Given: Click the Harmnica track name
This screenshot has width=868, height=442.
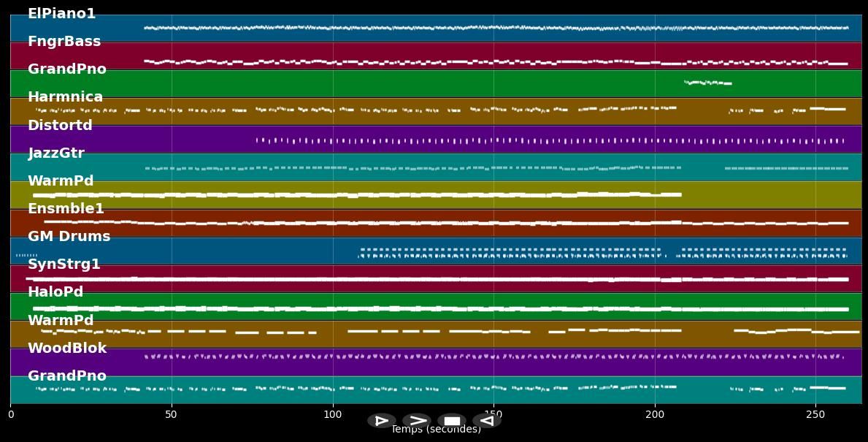Looking at the screenshot, I should (x=65, y=97).
